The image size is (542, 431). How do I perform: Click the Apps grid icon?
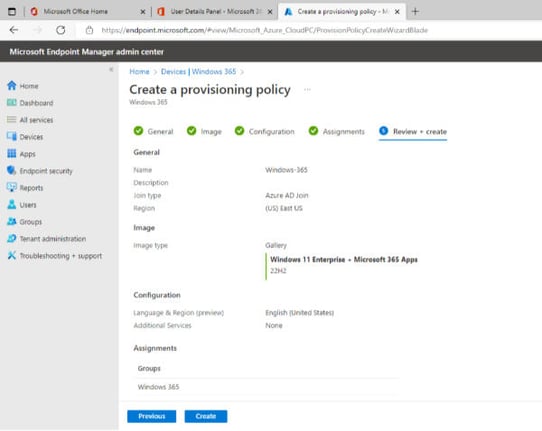pos(11,153)
